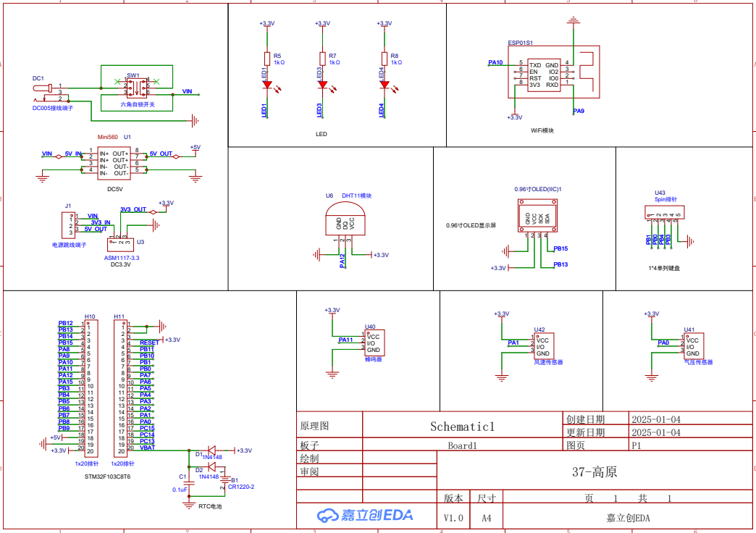Screen dimensions: 756x533
Task: Select diode D2 1N4148
Action: (x=211, y=466)
